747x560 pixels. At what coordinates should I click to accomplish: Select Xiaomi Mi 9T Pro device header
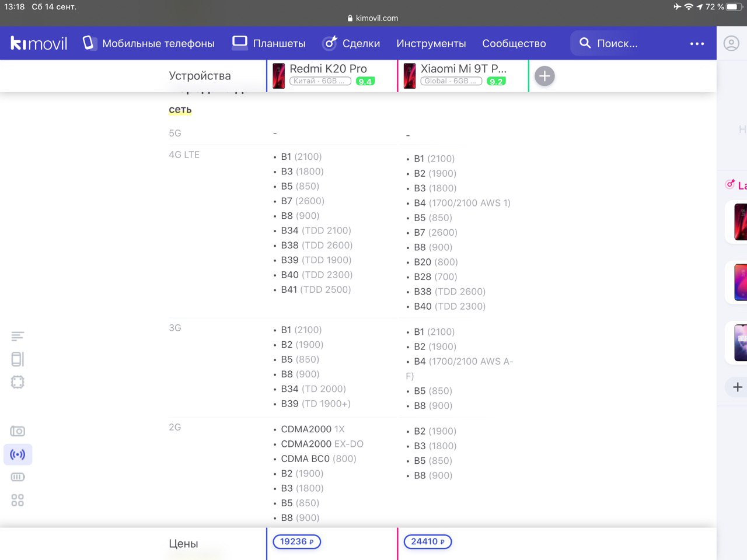463,69
